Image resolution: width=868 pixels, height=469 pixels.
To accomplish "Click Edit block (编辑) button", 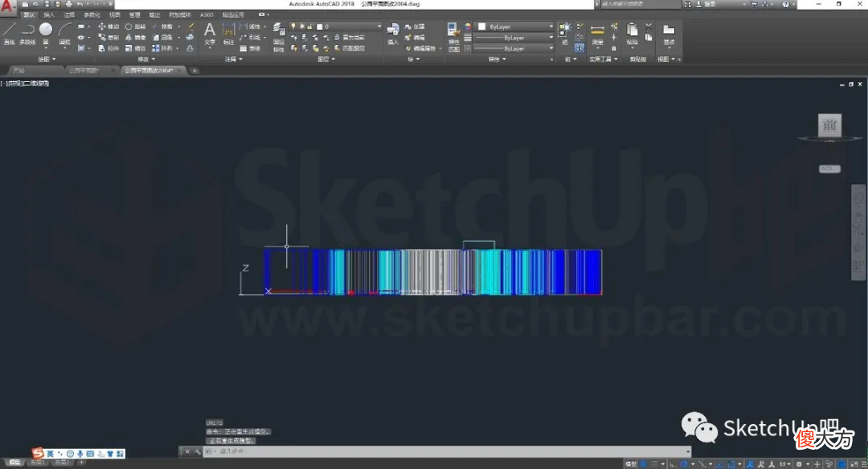I will tap(415, 38).
